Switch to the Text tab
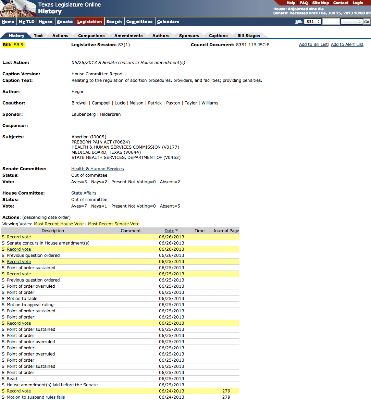371x400 pixels. pyautogui.click(x=38, y=35)
